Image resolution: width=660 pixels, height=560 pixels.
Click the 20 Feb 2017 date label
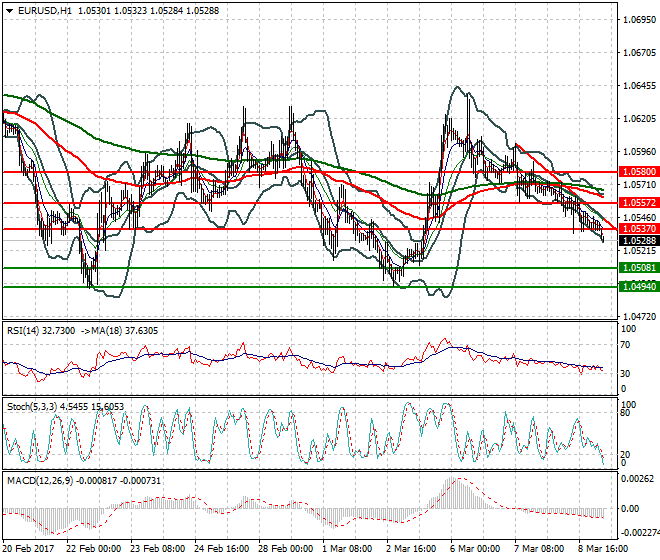(x=28, y=549)
